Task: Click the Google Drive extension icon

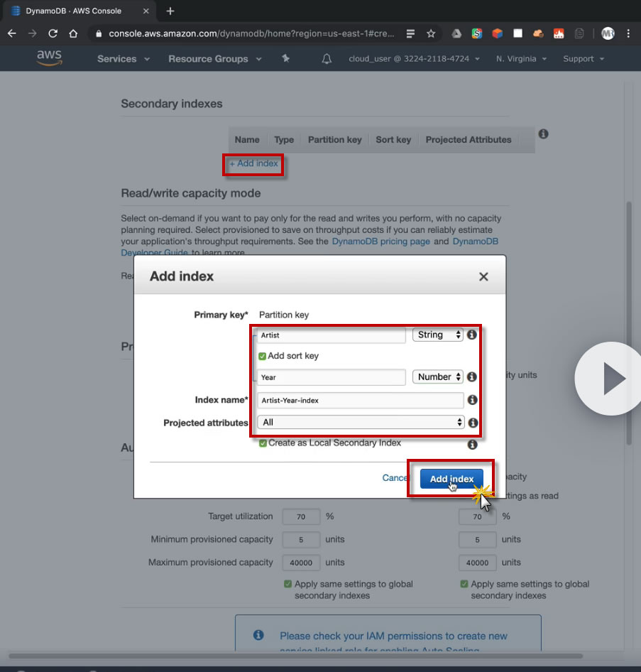Action: pyautogui.click(x=456, y=33)
